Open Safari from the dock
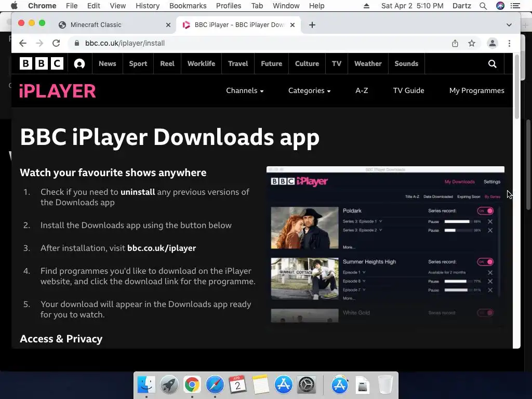532x399 pixels. [215, 384]
